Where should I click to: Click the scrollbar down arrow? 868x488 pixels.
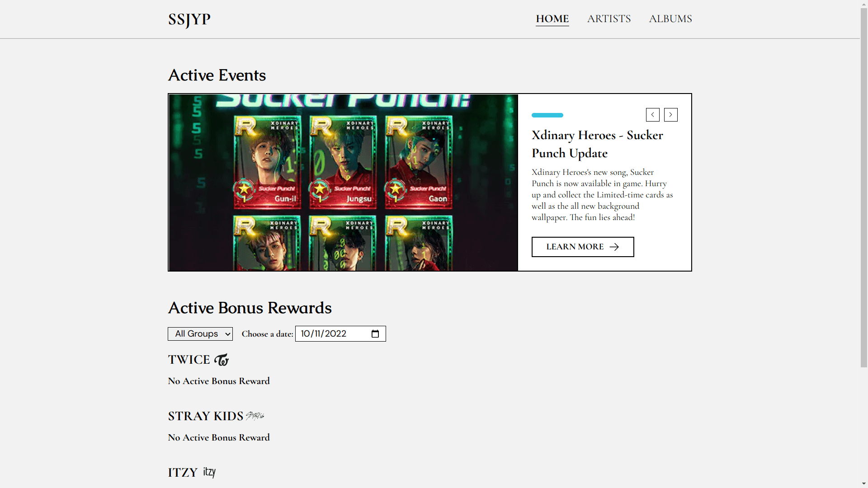[864, 484]
